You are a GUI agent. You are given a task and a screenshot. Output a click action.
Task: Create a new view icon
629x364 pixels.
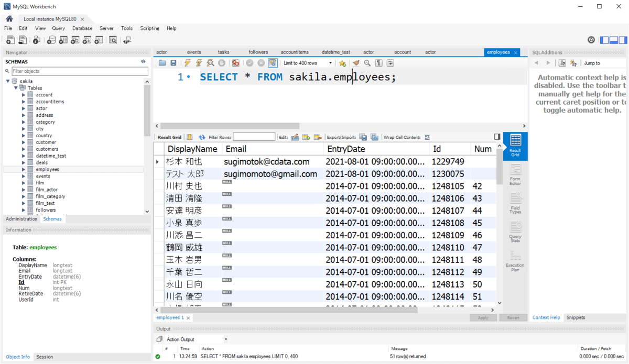(x=75, y=40)
